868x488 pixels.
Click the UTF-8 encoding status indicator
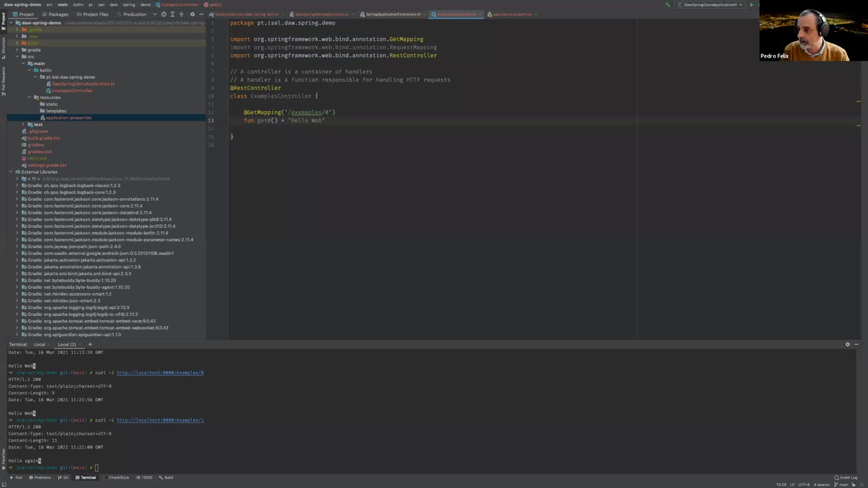[804, 485]
